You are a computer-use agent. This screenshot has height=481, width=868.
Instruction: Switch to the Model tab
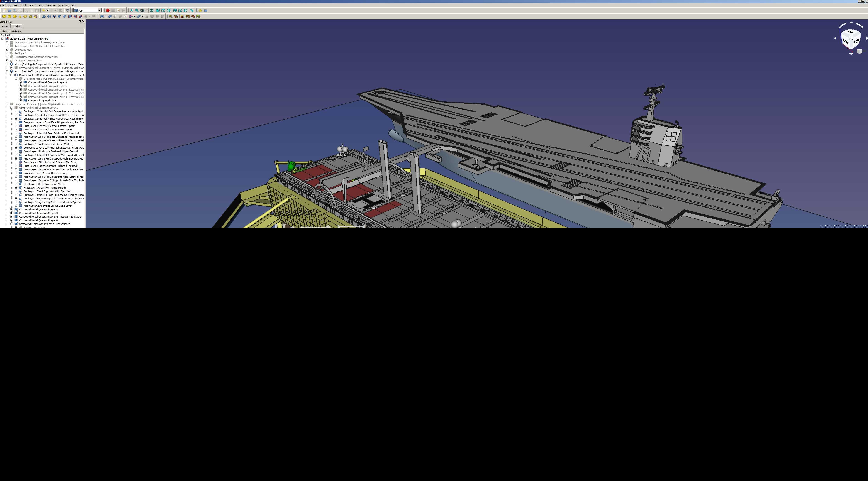point(5,26)
